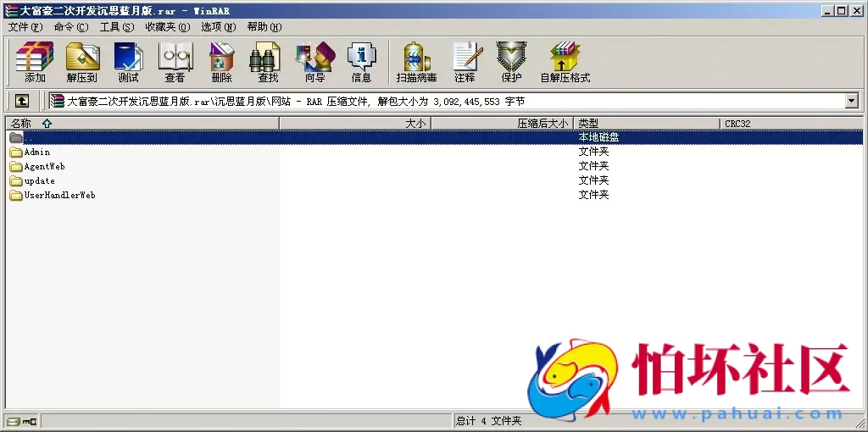Launch the Wizard (向导) toolbar icon
Image resolution: width=868 pixels, height=432 pixels.
(x=315, y=62)
